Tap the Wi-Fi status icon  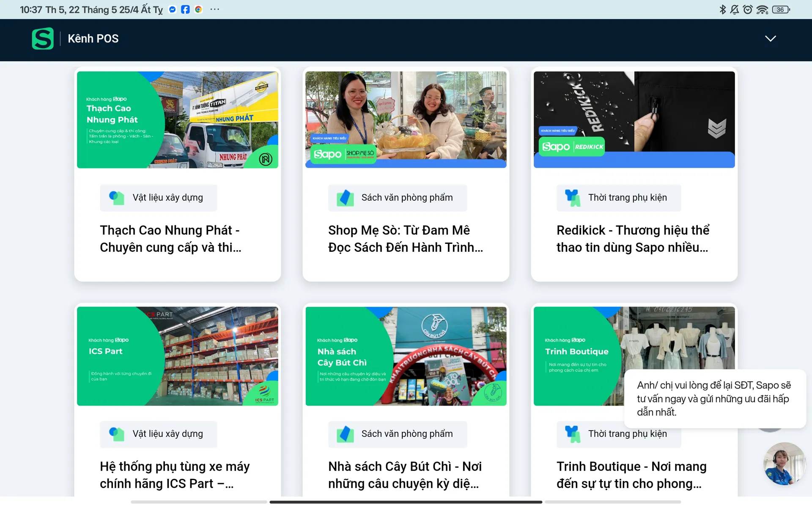click(x=762, y=9)
